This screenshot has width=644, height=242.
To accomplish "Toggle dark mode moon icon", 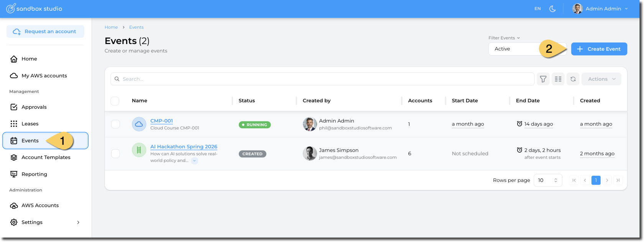I will pyautogui.click(x=552, y=8).
